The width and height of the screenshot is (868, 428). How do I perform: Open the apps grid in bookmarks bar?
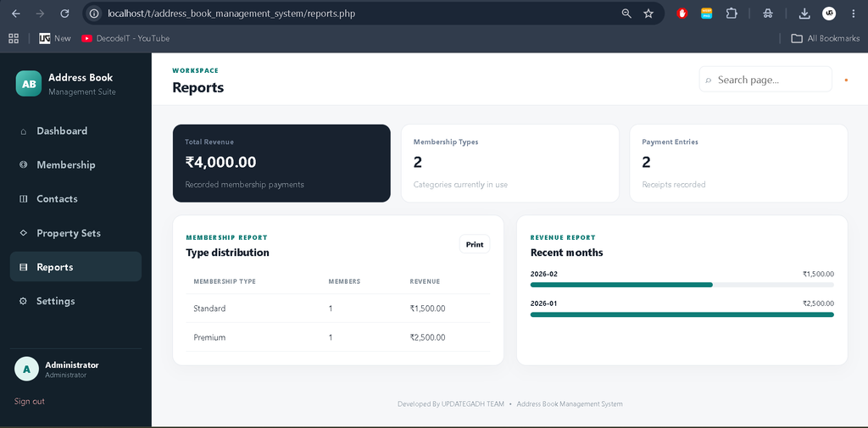tap(14, 38)
